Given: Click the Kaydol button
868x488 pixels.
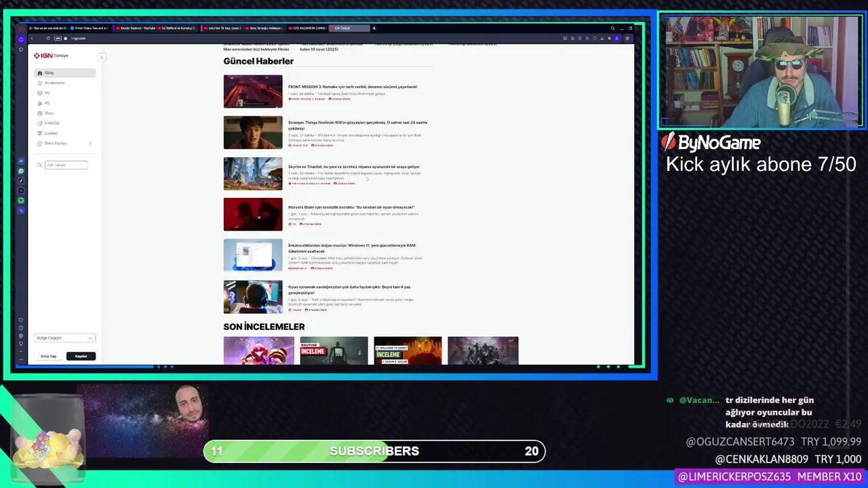Looking at the screenshot, I should (x=81, y=356).
